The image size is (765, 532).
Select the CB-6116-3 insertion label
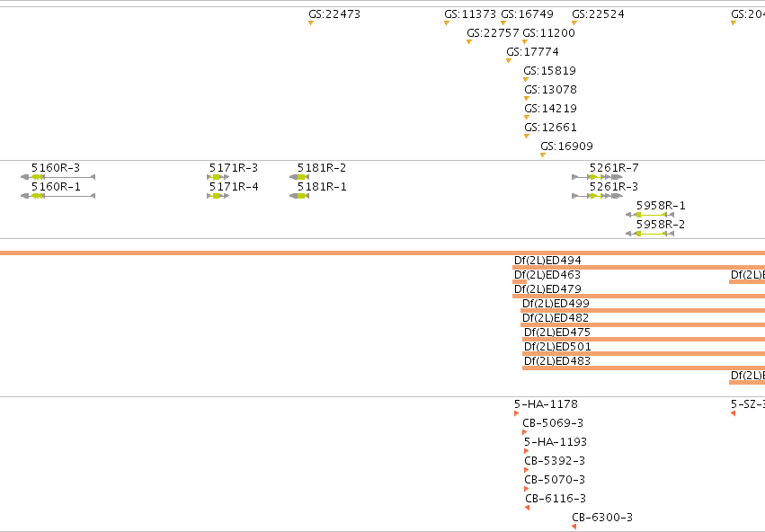(556, 499)
